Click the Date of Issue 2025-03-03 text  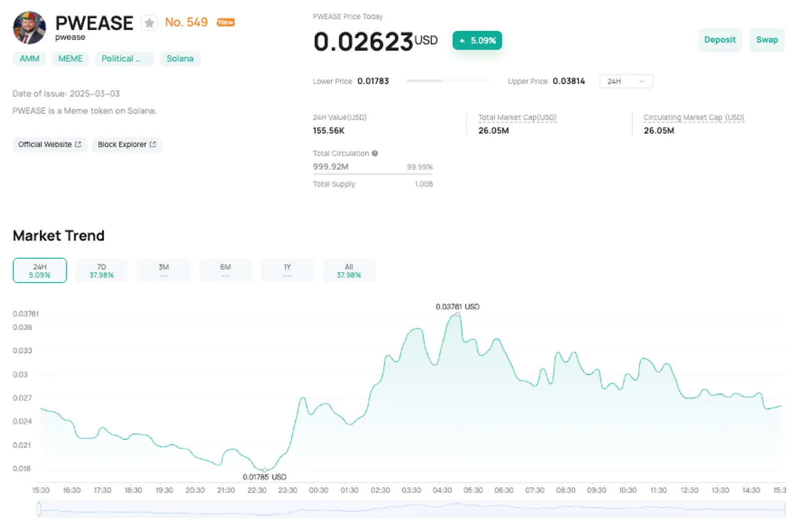click(x=66, y=94)
